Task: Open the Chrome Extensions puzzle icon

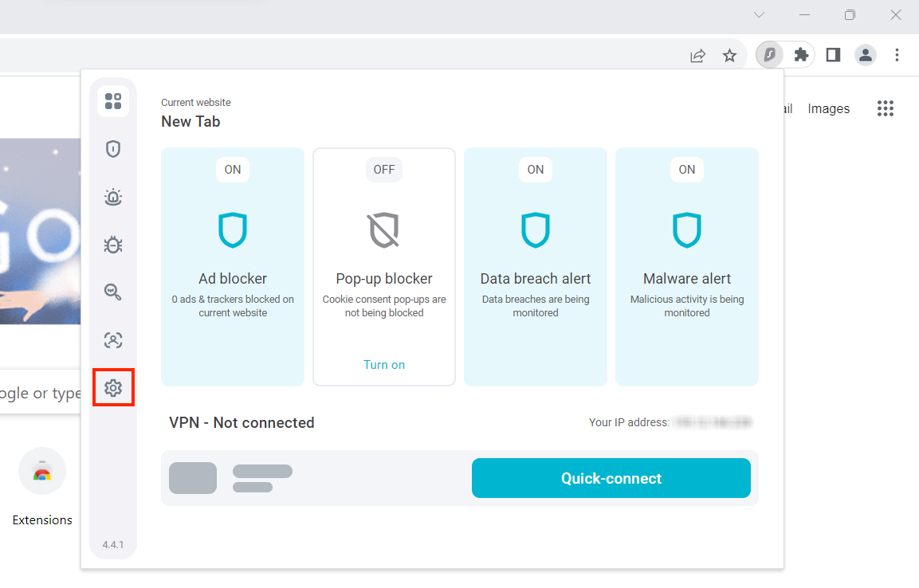Action: (x=801, y=55)
